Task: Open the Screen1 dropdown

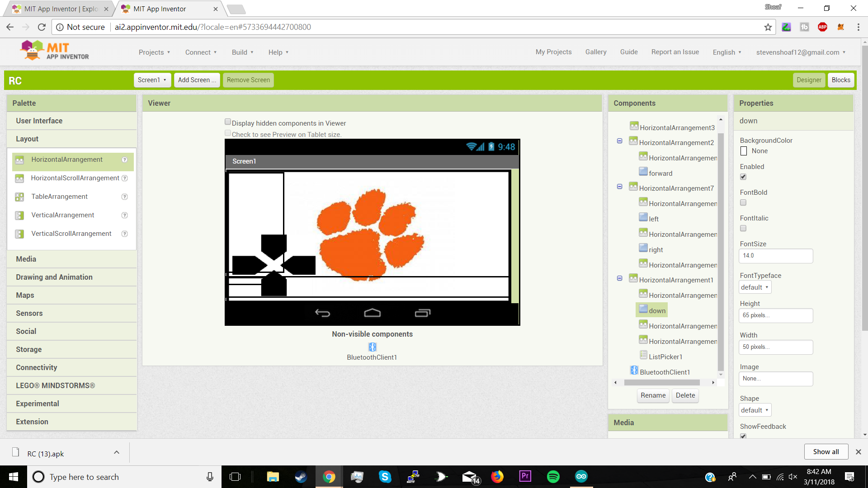Action: [x=152, y=80]
